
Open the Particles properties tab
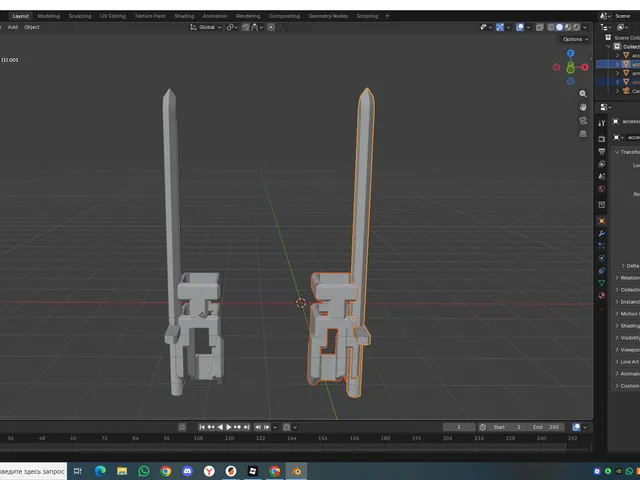point(602,246)
